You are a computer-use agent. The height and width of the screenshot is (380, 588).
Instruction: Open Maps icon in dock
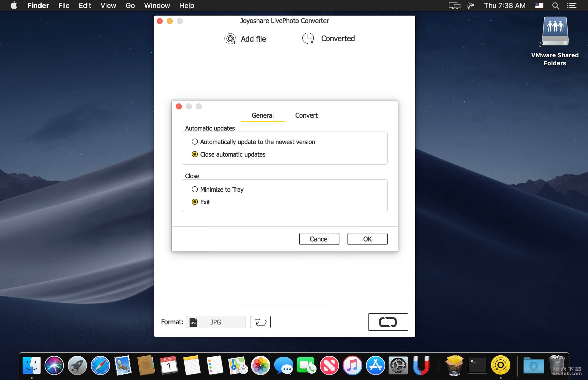pyautogui.click(x=238, y=365)
